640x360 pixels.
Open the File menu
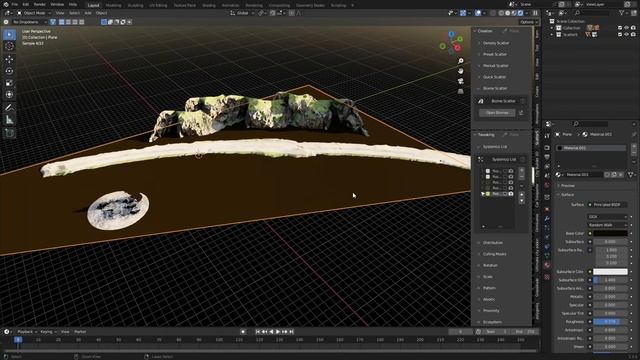[x=15, y=4]
